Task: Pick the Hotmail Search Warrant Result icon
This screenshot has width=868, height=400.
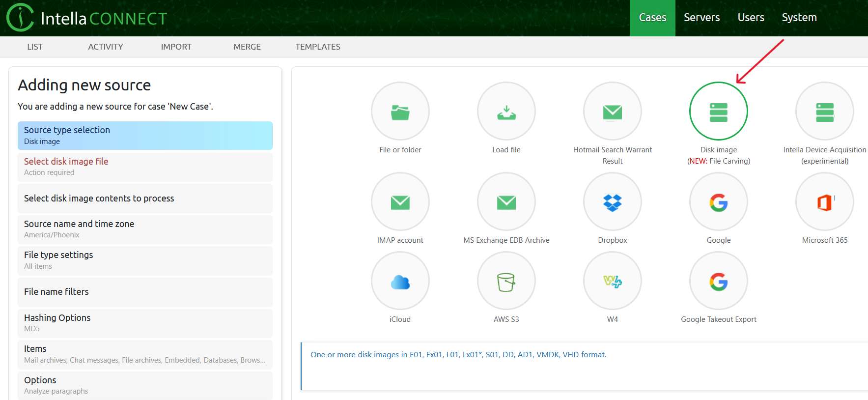Action: click(x=612, y=112)
